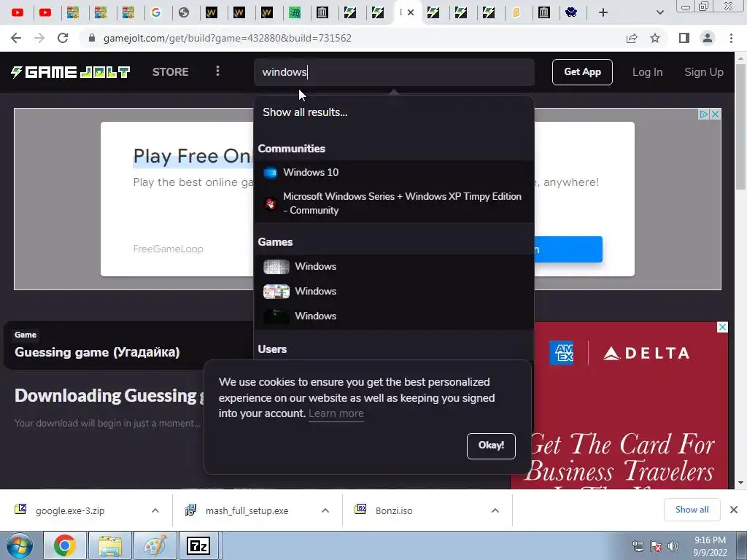Open Windows Explorer from the taskbar
747x560 pixels.
coord(110,545)
